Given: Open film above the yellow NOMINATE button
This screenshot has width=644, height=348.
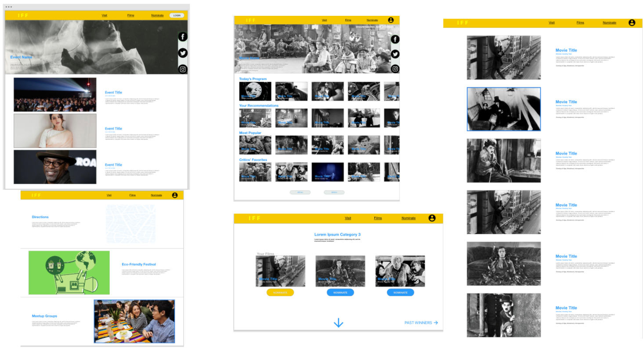Looking at the screenshot, I should 280,271.
